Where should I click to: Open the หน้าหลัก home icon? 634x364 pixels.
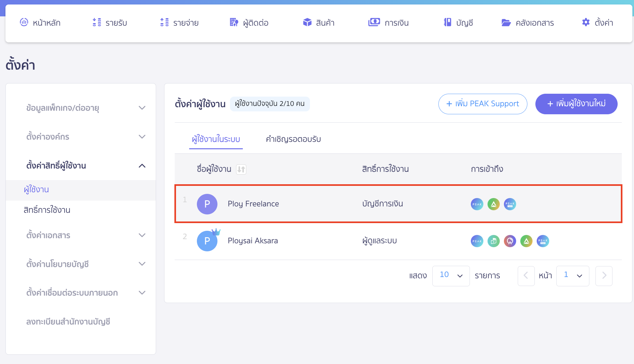pos(24,22)
